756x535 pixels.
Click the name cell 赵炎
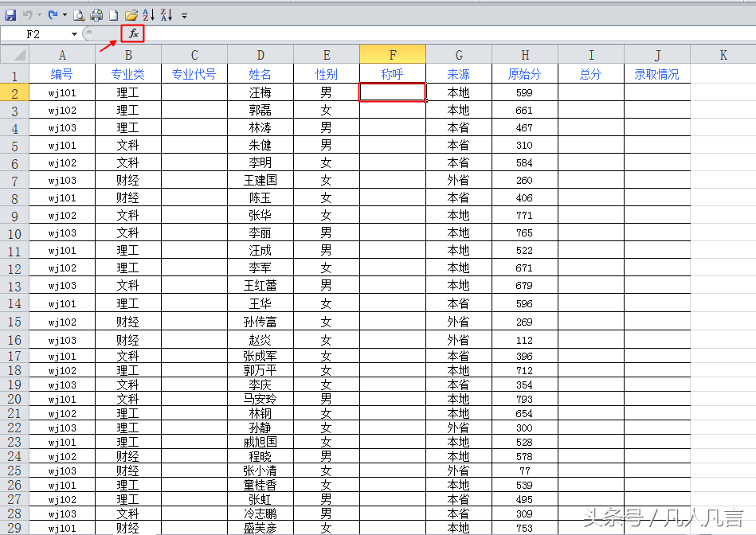click(260, 340)
